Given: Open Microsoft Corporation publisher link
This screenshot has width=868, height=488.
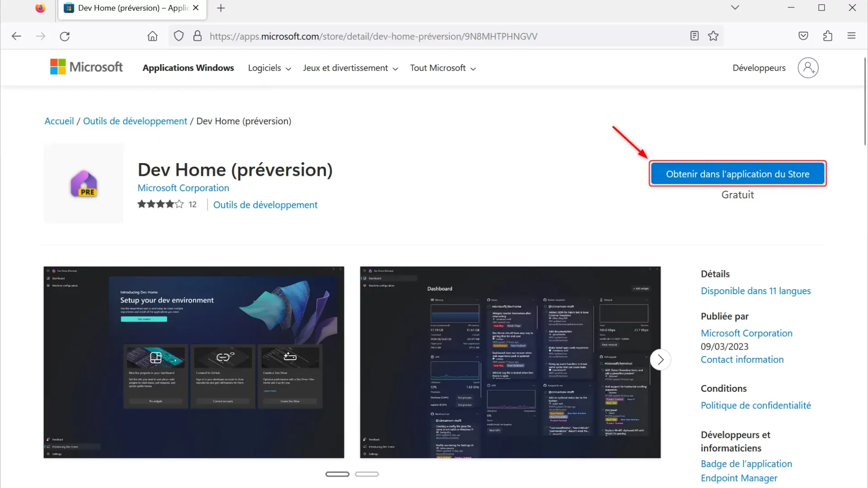Looking at the screenshot, I should (746, 333).
